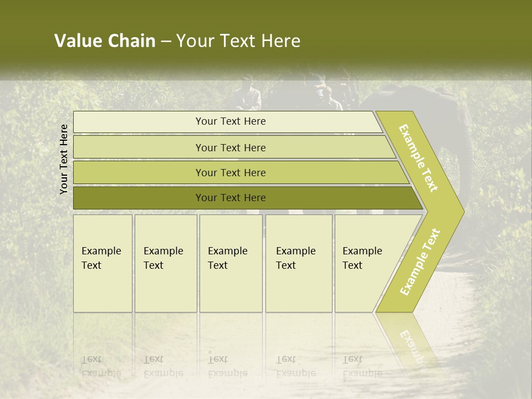Click the vertical Your Text Here label
The width and height of the screenshot is (532, 399).
pyautogui.click(x=64, y=159)
